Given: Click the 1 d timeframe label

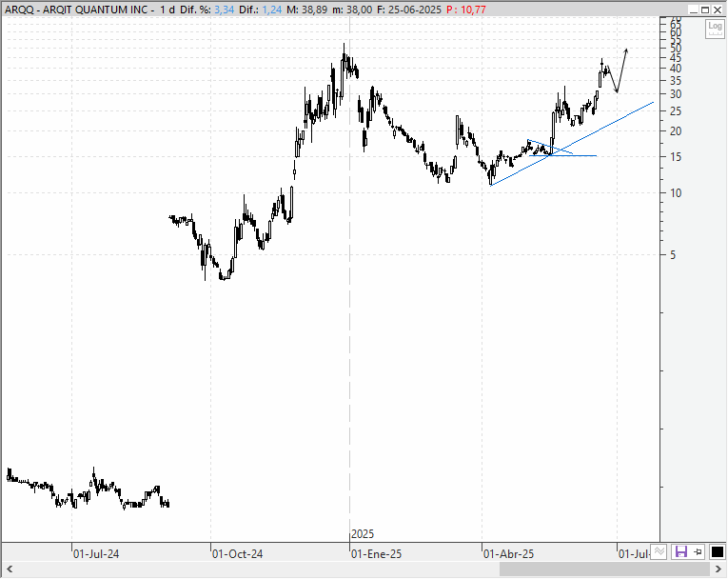Looking at the screenshot, I should pyautogui.click(x=167, y=10).
